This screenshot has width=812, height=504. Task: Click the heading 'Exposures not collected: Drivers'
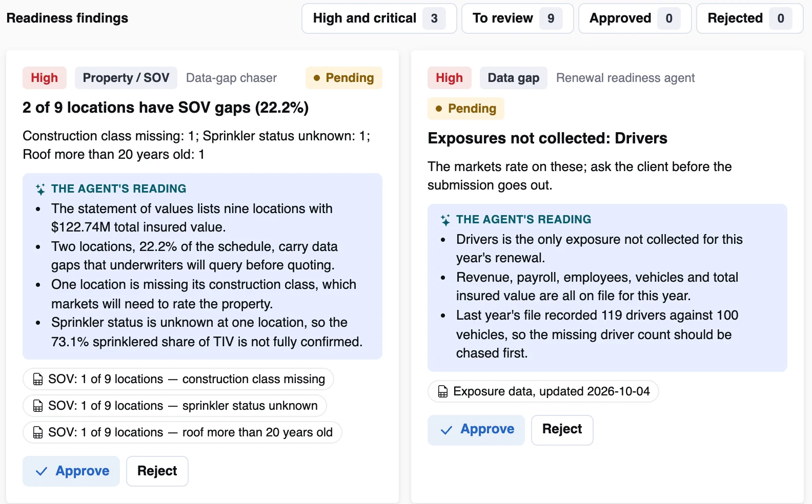pyautogui.click(x=547, y=138)
